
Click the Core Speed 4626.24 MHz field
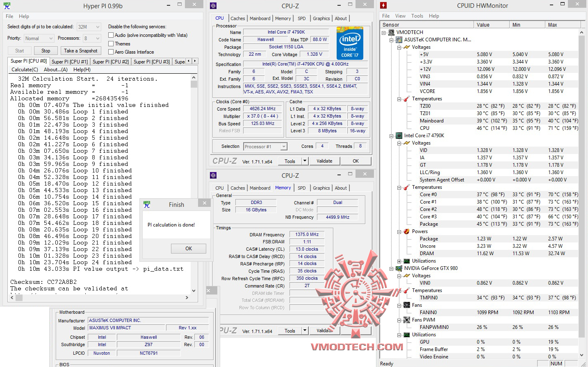[263, 109]
